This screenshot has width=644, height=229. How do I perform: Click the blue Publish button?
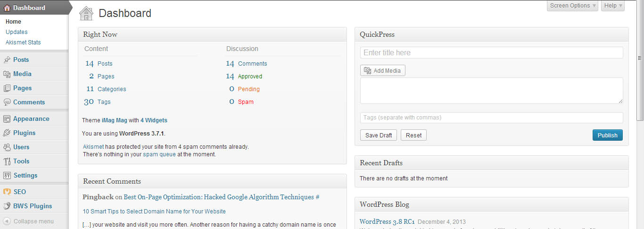tap(607, 136)
